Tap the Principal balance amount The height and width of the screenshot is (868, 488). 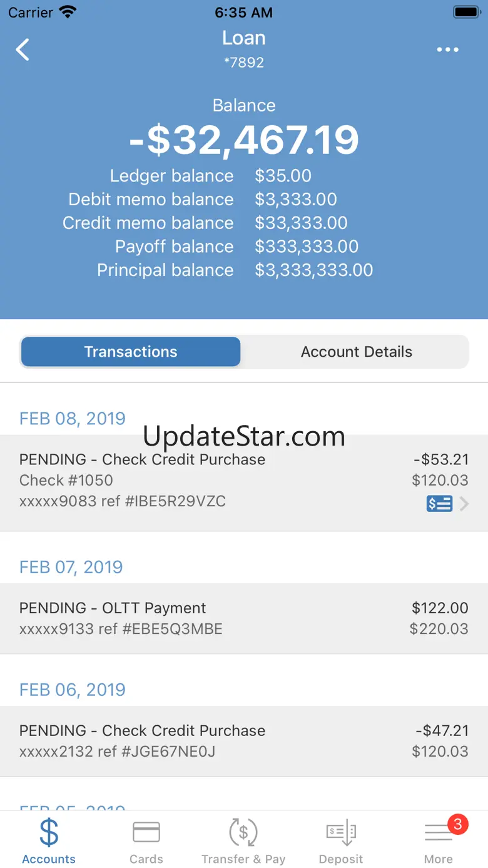313,270
